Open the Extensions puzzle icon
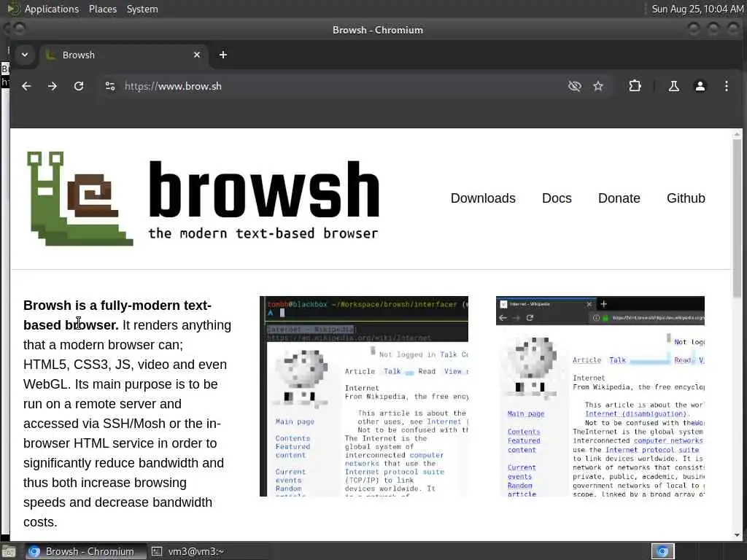The width and height of the screenshot is (747, 560). pos(635,86)
